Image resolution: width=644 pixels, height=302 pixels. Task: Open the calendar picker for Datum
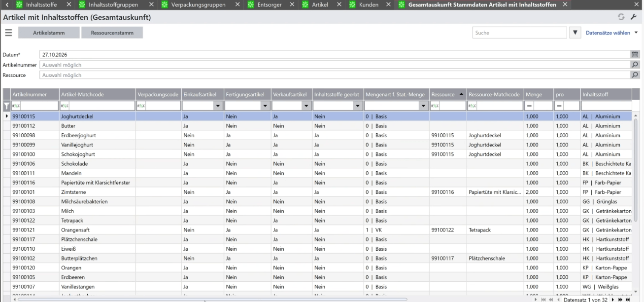click(635, 54)
